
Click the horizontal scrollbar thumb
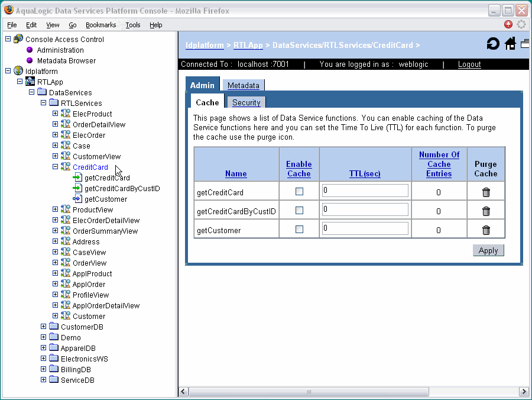click(309, 392)
